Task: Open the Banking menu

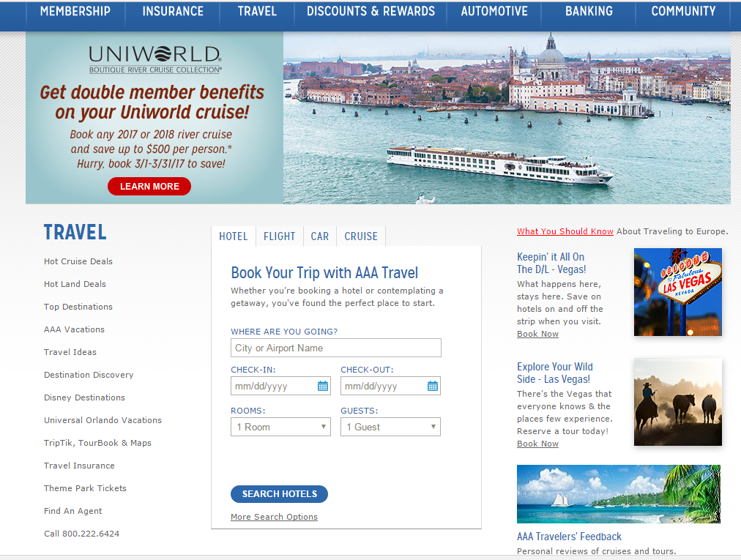Action: coord(589,11)
